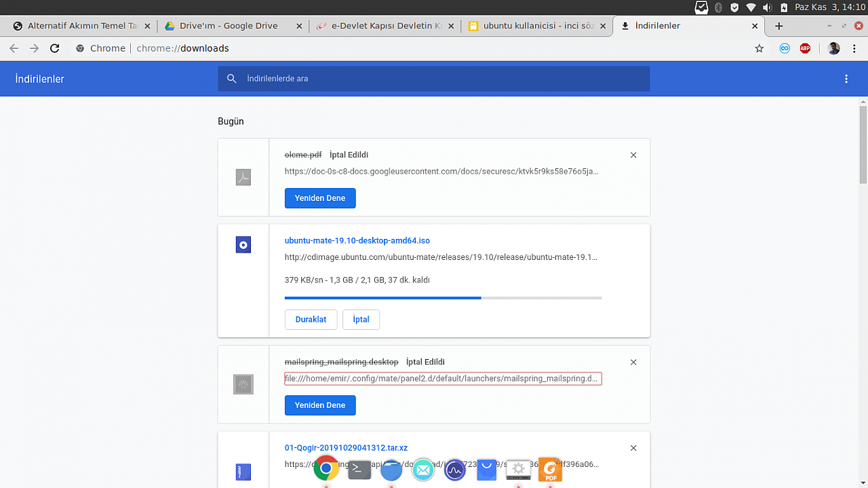Click the ubuntu-mate ISO disc file icon
868x488 pixels.
[243, 245]
